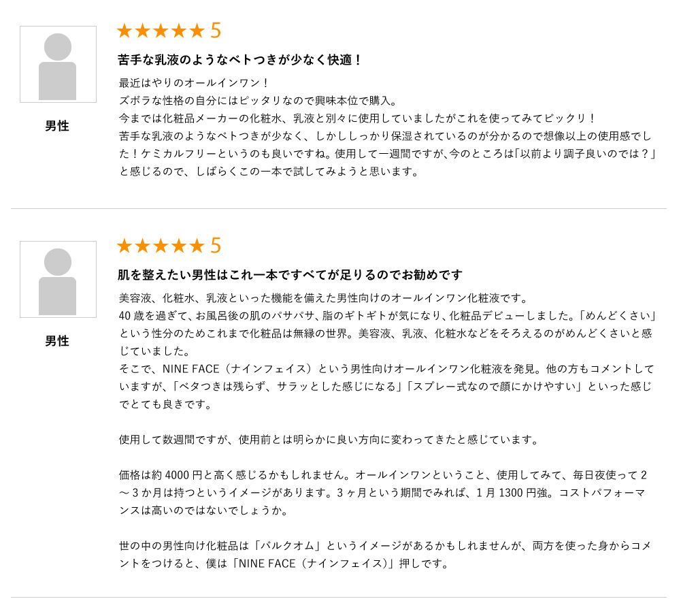Image resolution: width=681 pixels, height=616 pixels.
Task: Select fifth star in second review rating
Action: tap(197, 246)
